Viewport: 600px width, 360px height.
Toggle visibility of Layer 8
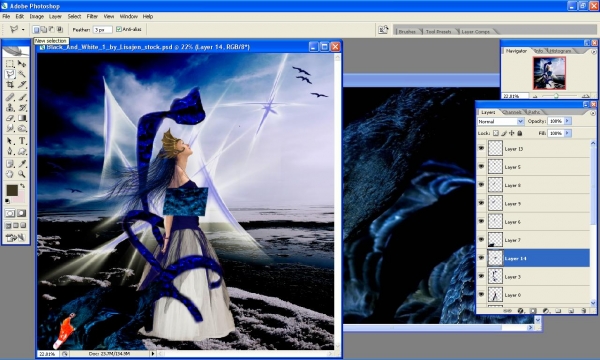481,185
